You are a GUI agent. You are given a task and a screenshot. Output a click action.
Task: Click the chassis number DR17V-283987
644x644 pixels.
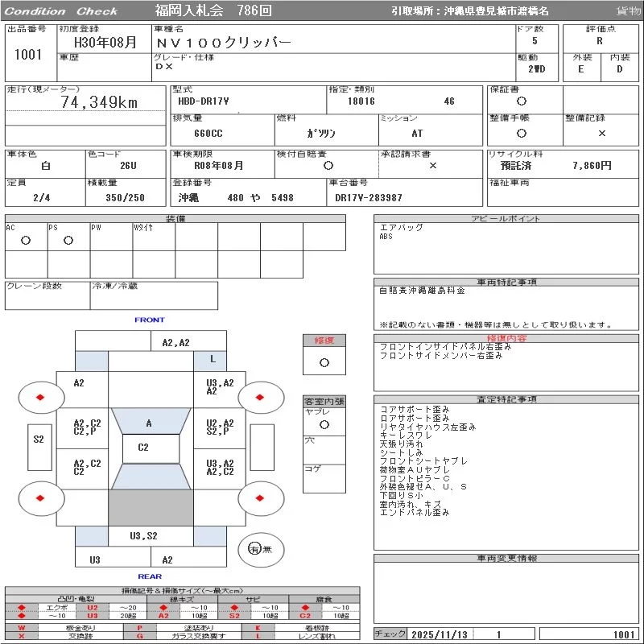click(369, 197)
